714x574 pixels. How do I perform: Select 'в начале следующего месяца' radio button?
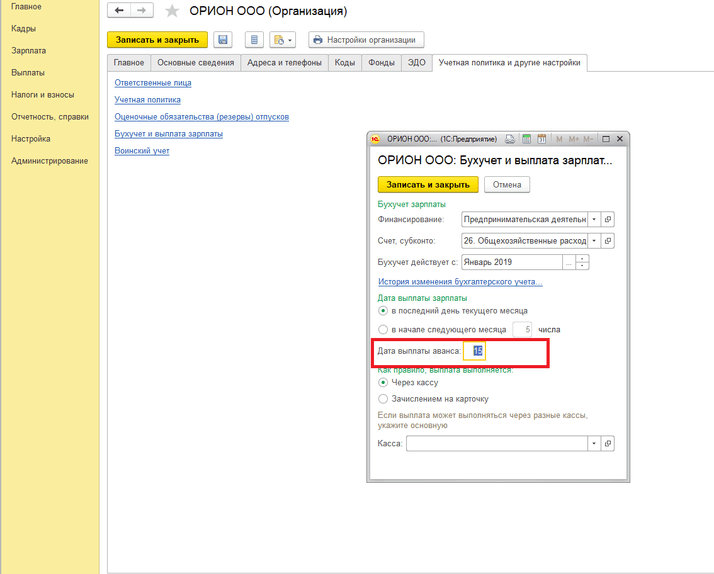(383, 329)
